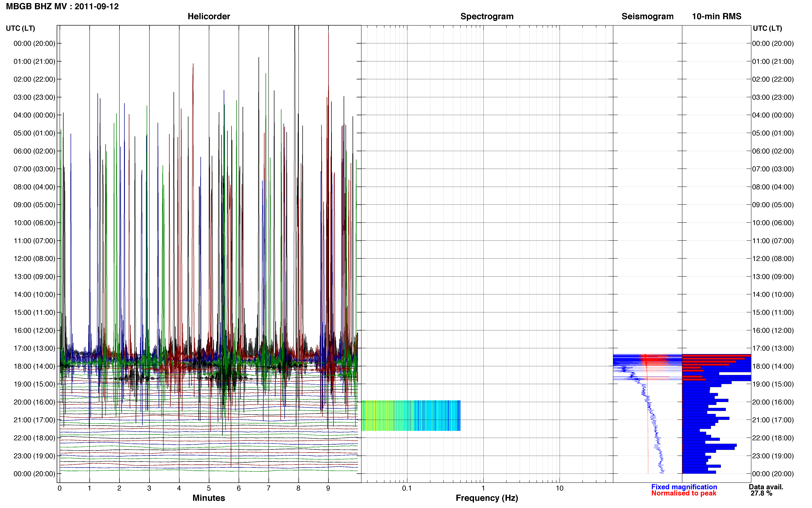Click the 'Normalised to peak' red legend text
812x508 pixels.
tap(684, 493)
